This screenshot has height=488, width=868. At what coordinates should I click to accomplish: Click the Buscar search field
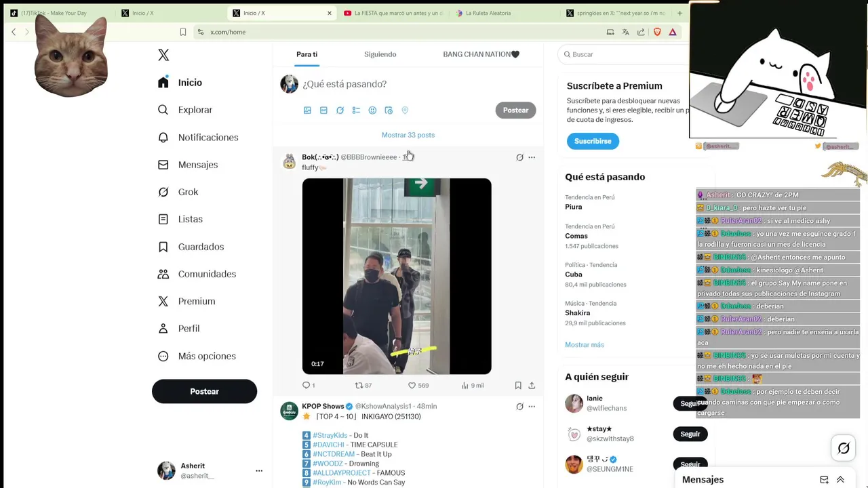tap(624, 54)
